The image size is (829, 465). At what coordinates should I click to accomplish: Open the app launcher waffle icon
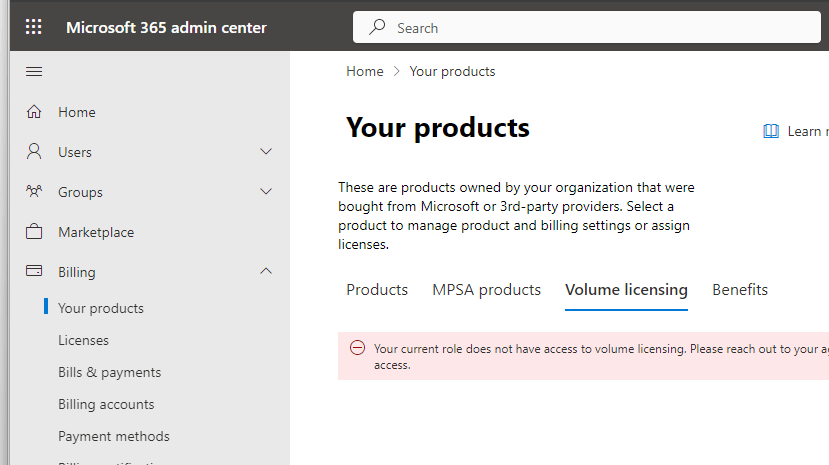click(34, 27)
